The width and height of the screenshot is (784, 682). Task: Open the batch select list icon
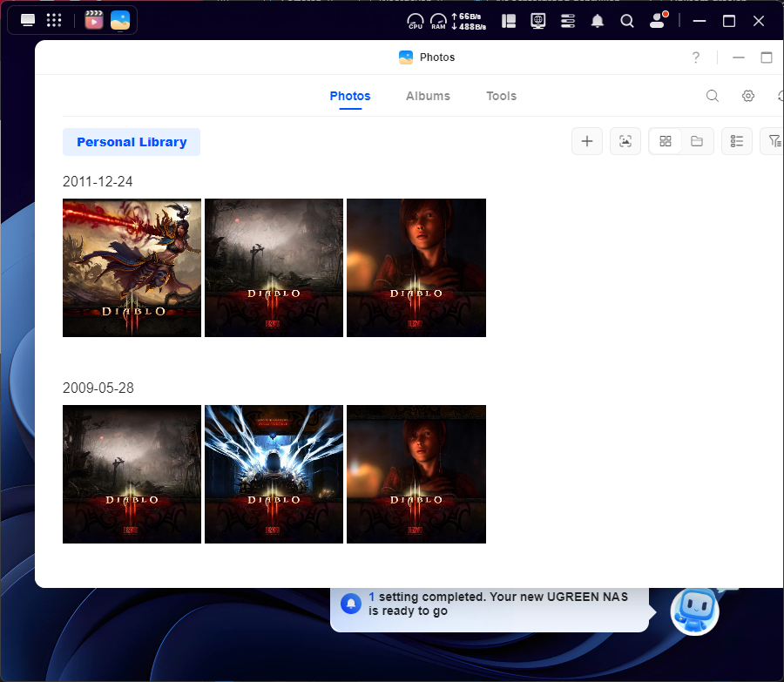click(x=737, y=141)
